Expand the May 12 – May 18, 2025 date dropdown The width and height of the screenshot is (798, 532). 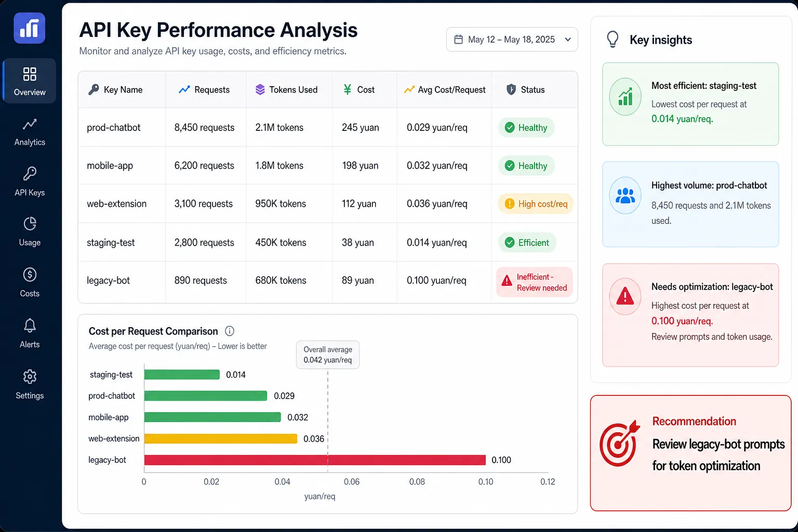512,39
